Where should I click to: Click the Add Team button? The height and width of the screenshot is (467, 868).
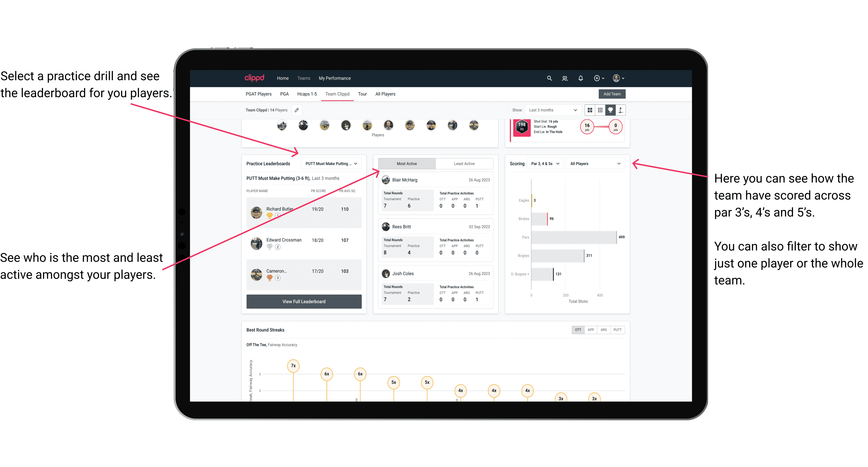(611, 94)
